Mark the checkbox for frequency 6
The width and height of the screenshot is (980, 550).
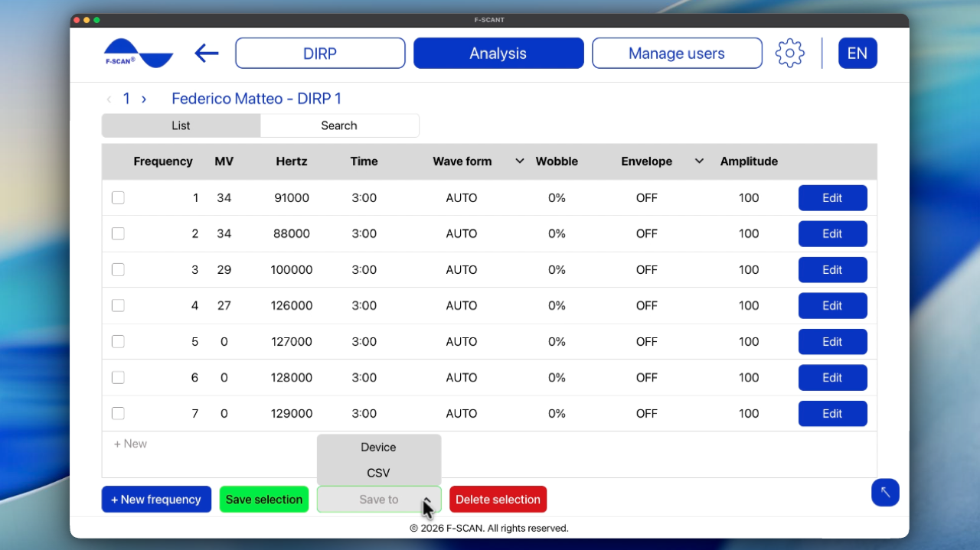[118, 377]
